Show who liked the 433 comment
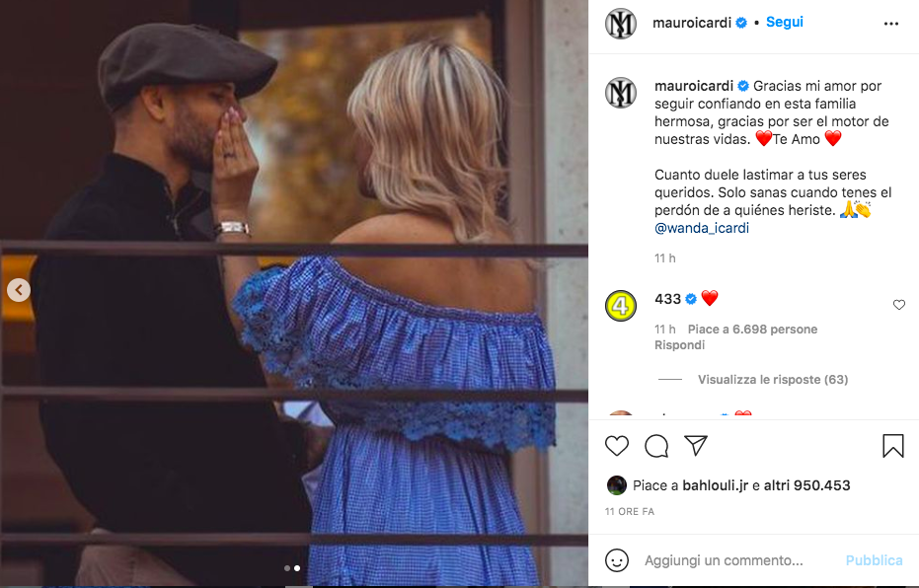 (752, 330)
